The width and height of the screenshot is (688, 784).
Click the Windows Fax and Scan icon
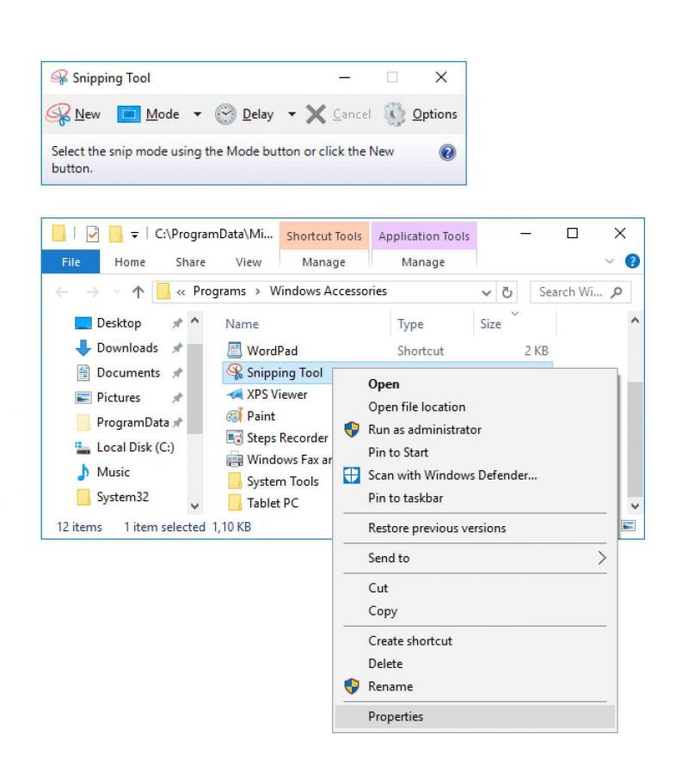pyautogui.click(x=234, y=459)
